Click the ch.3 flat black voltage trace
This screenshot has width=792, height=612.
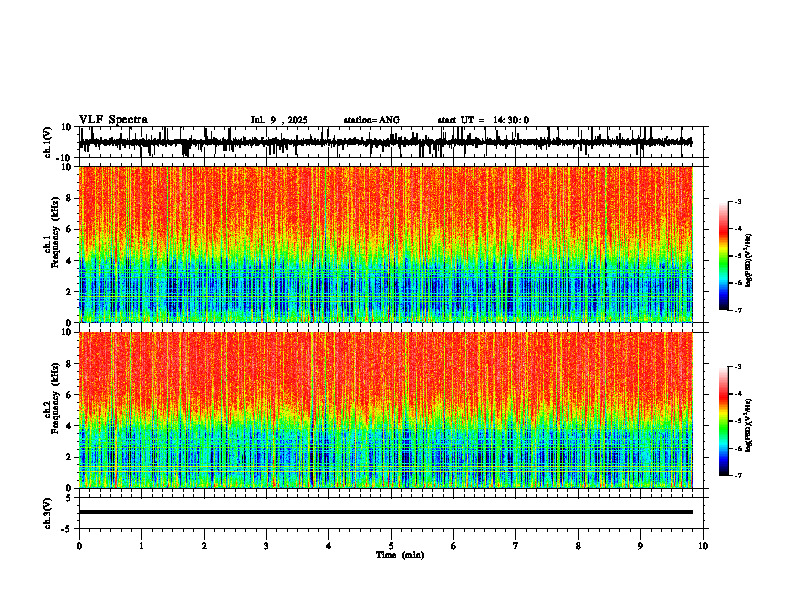[x=385, y=512]
